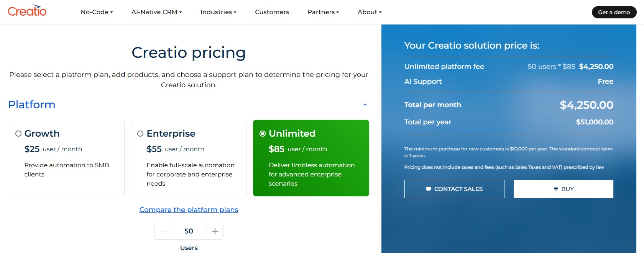Viewport: 644px width, 253px height.
Task: Click the Customers menu item
Action: tap(272, 12)
